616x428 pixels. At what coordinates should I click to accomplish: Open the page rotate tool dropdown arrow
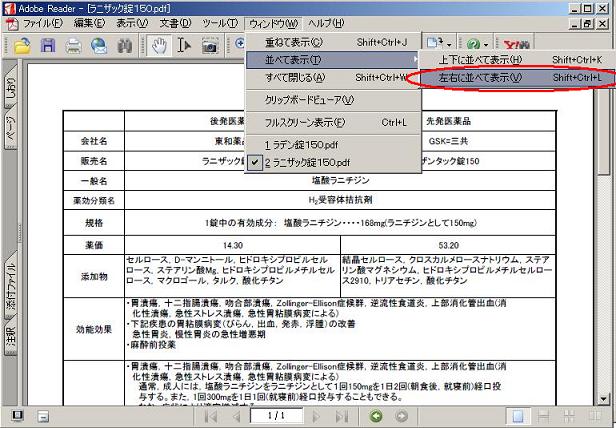pos(447,45)
